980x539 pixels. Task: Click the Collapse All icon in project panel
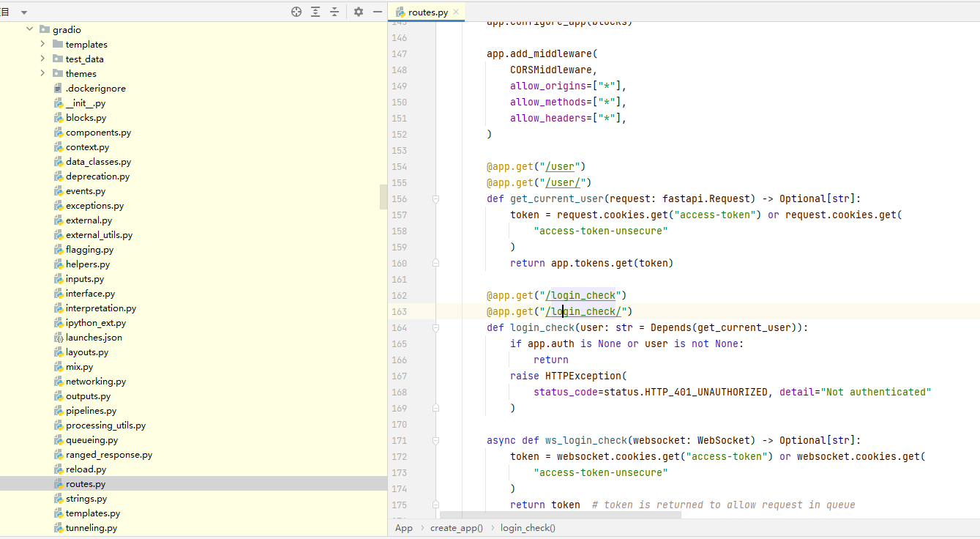tap(334, 12)
